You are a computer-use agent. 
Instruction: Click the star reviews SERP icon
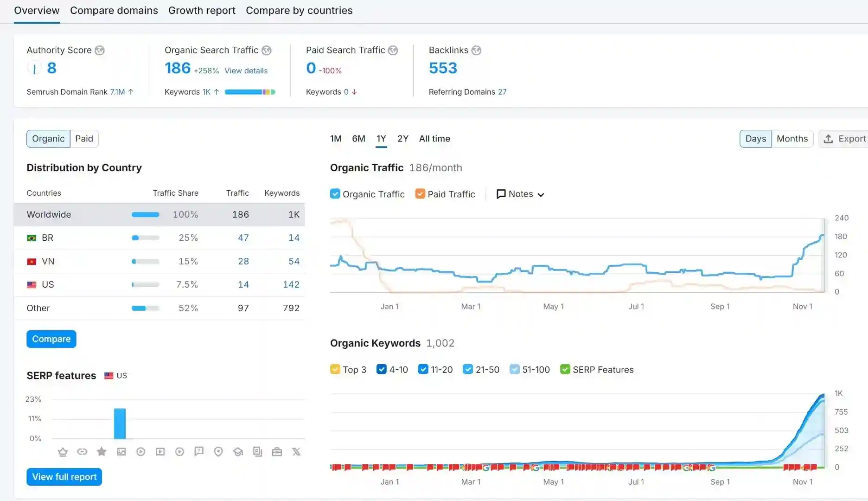coord(102,452)
